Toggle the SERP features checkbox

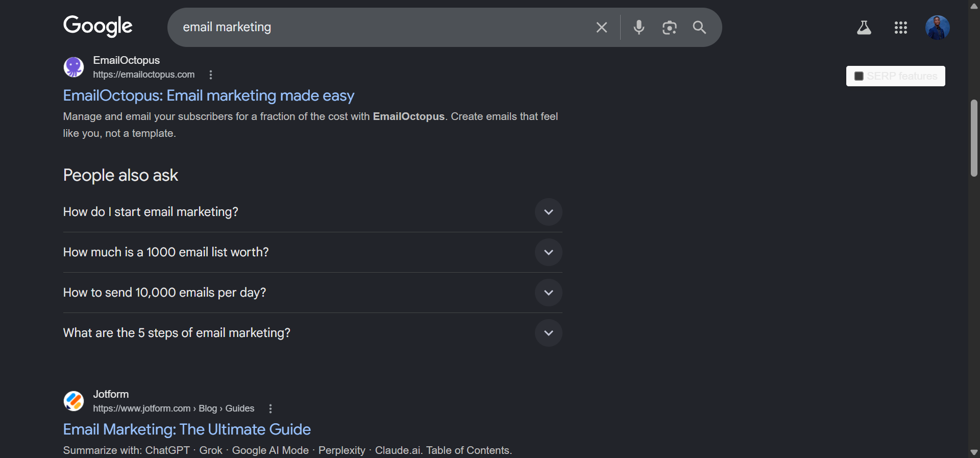click(x=859, y=76)
